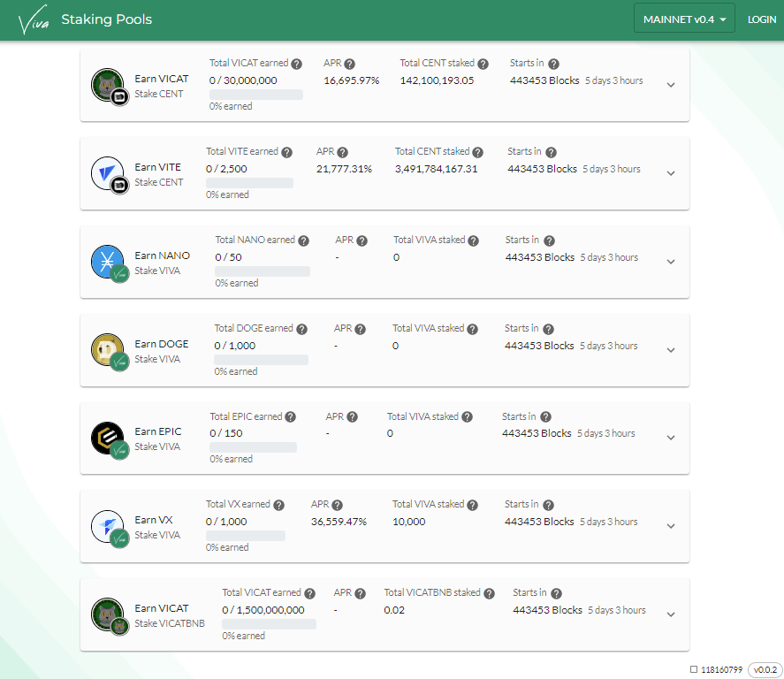This screenshot has height=679, width=784.
Task: Click the Viva logo in header
Action: [34, 20]
